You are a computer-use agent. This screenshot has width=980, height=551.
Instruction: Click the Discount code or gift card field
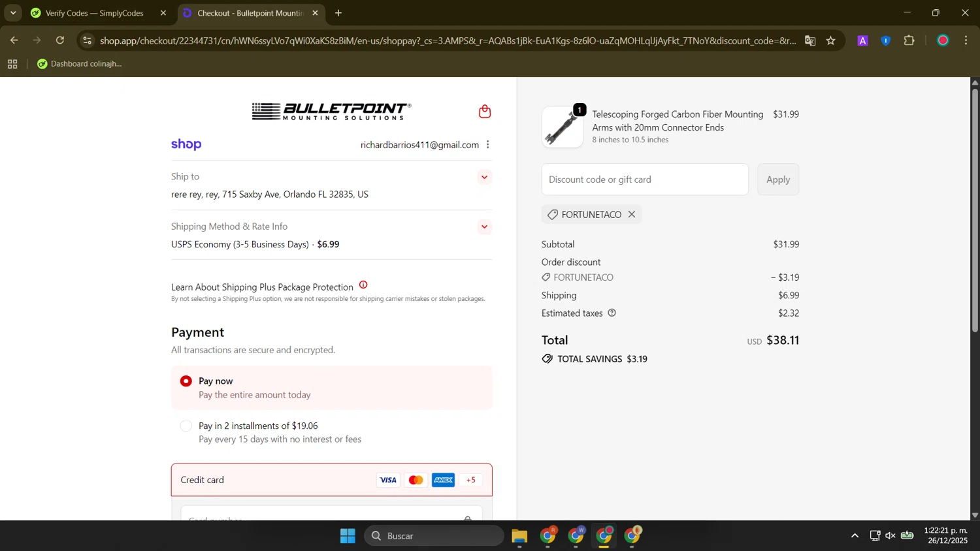pyautogui.click(x=645, y=180)
